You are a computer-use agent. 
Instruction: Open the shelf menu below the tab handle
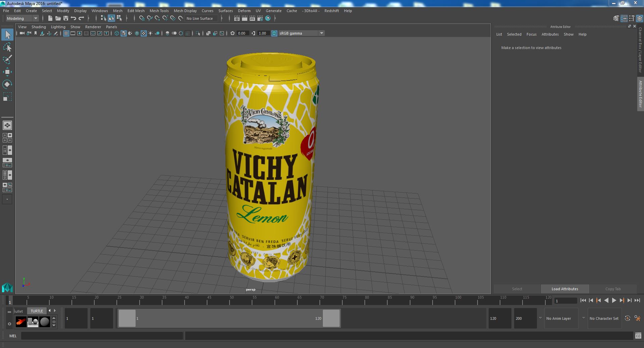[x=9, y=324]
